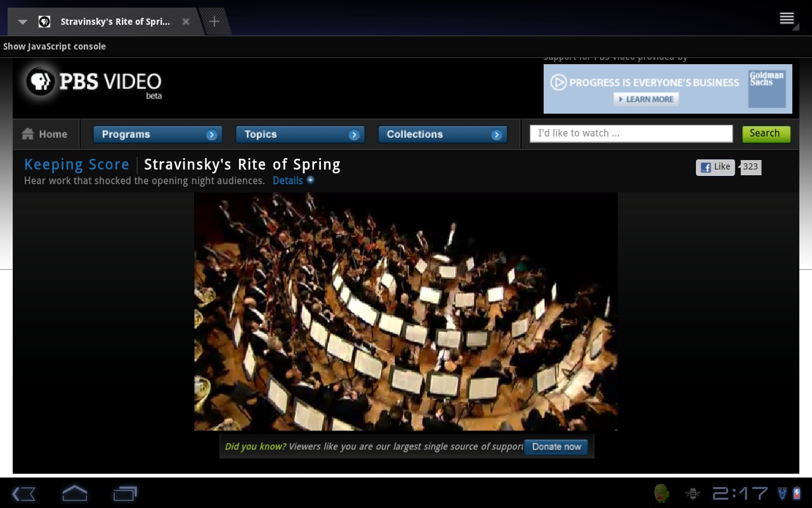Select the Stravinsky's Rite of Spring tab
Viewport: 812px width, 508px height.
(x=114, y=22)
